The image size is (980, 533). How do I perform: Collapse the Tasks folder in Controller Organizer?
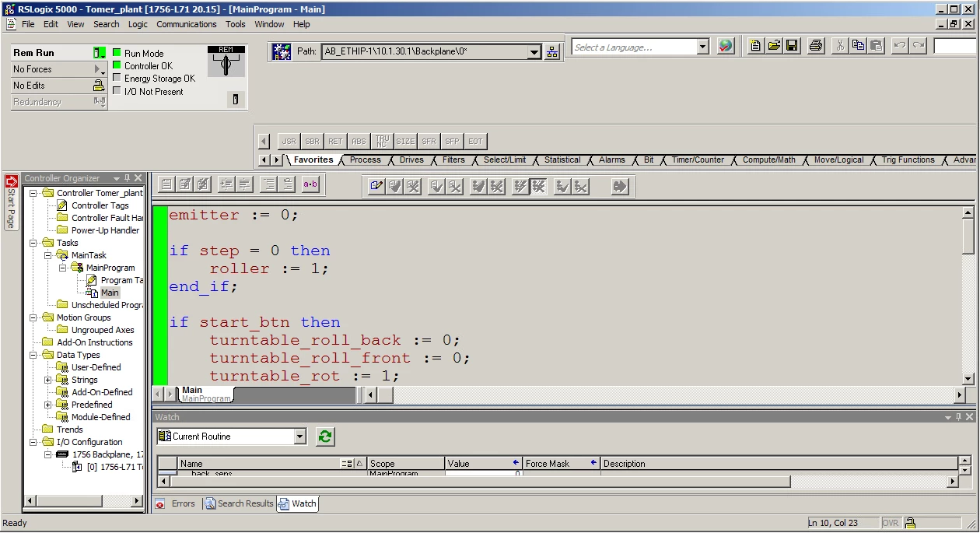(x=34, y=243)
